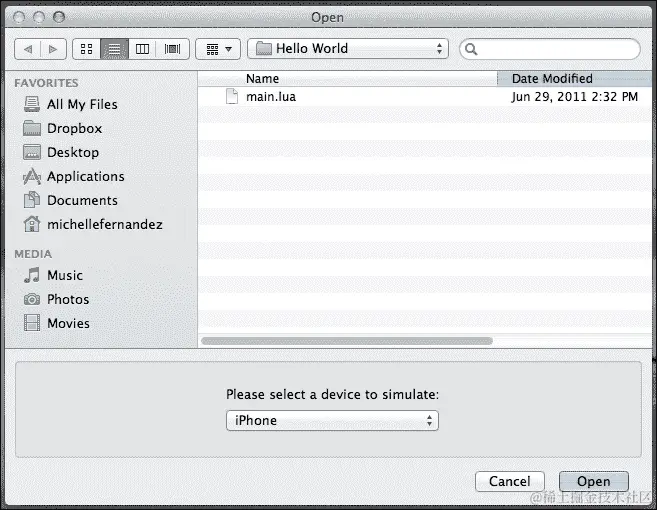This screenshot has height=510, width=657.
Task: Click the Music note icon in sidebar
Action: tap(32, 275)
